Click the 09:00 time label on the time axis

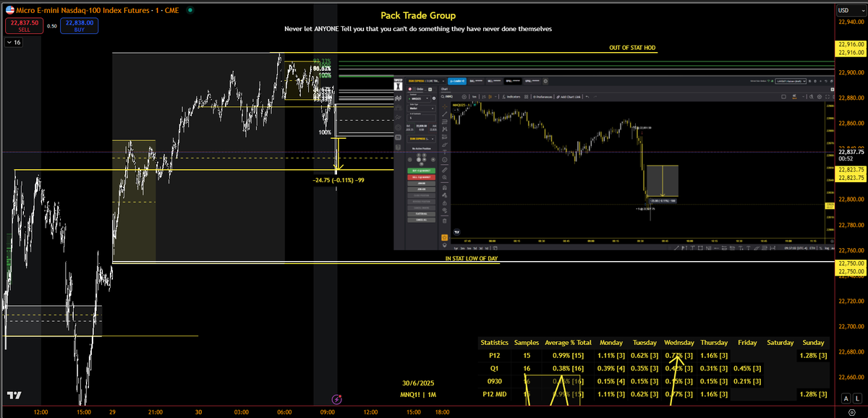(328, 411)
